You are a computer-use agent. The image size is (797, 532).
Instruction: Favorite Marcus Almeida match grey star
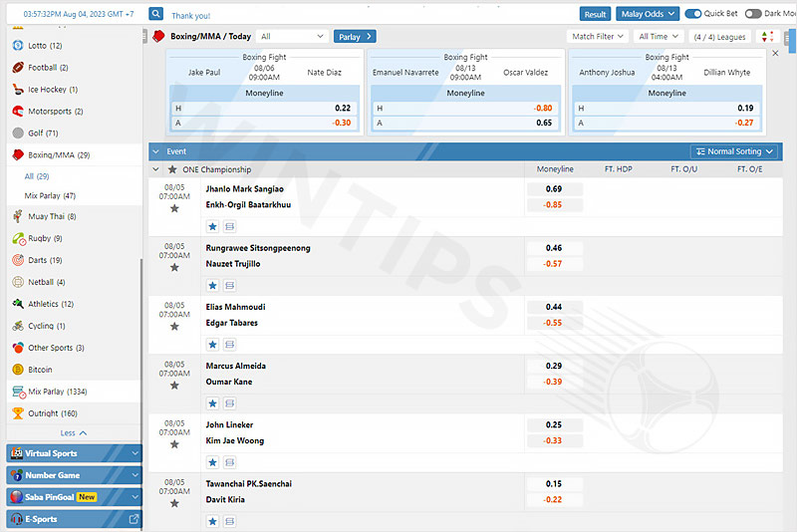(174, 386)
